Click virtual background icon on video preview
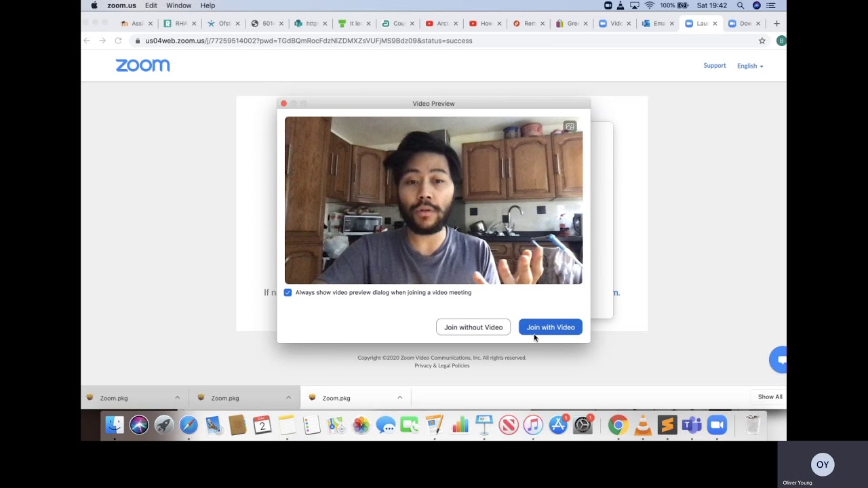The image size is (868, 488). [x=570, y=127]
